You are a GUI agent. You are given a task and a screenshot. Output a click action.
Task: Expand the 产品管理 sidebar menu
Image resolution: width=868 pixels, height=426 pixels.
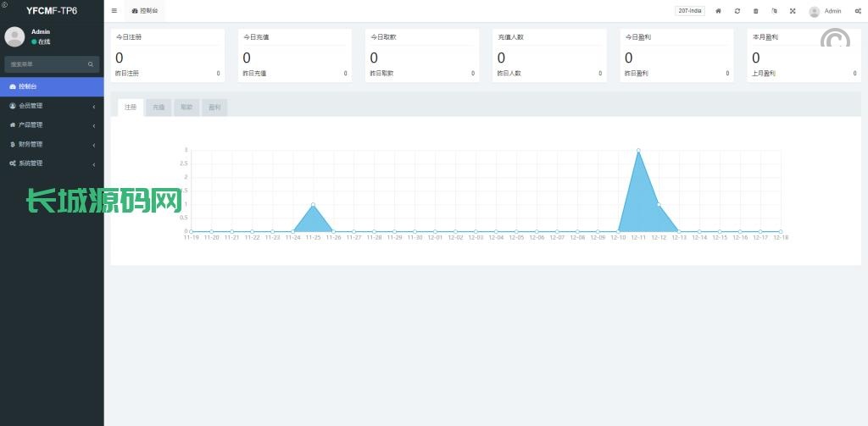pos(51,125)
